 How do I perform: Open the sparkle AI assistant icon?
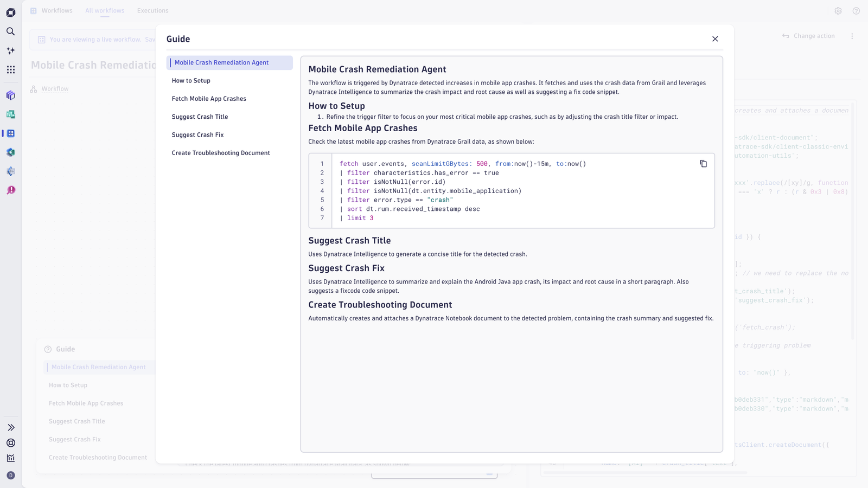tap(10, 50)
